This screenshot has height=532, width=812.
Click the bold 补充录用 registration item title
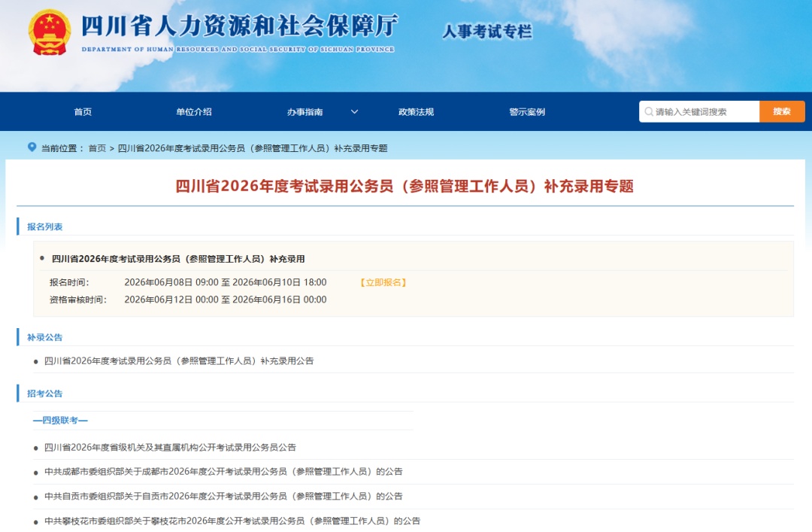coord(178,259)
